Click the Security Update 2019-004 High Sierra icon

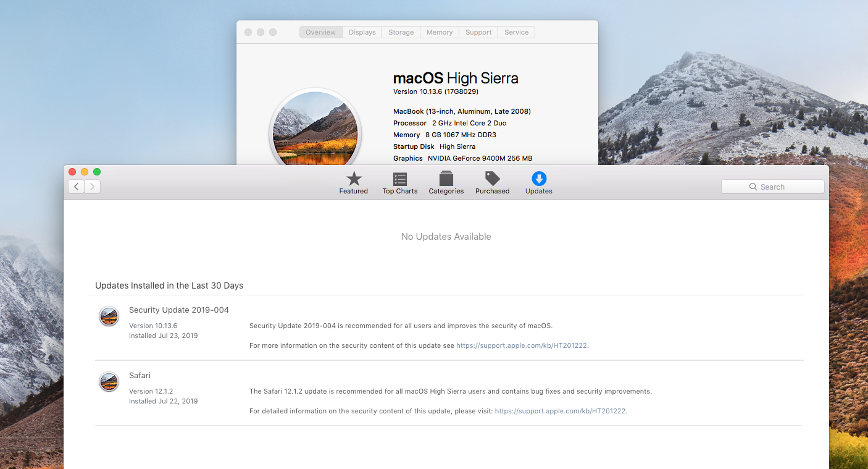[109, 316]
